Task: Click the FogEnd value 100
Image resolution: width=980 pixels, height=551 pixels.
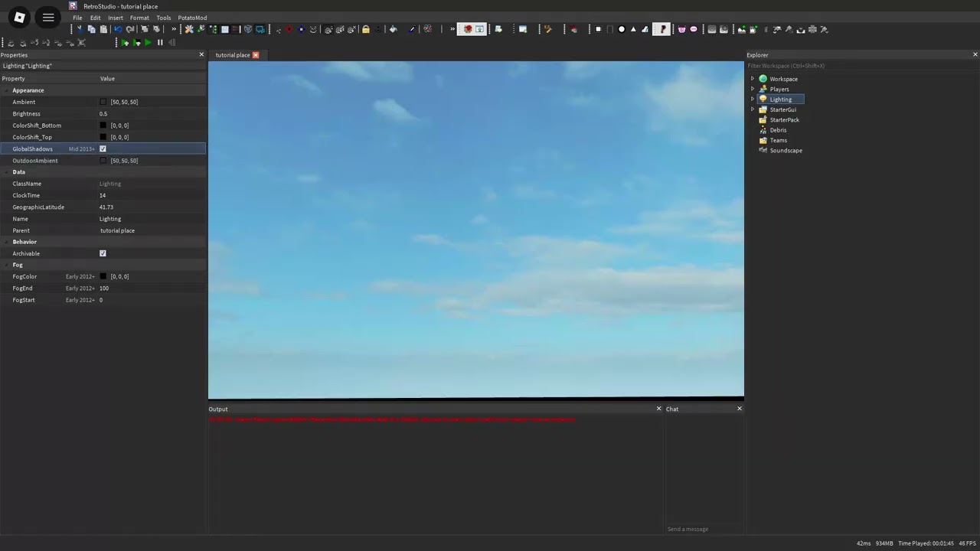Action: pyautogui.click(x=104, y=288)
